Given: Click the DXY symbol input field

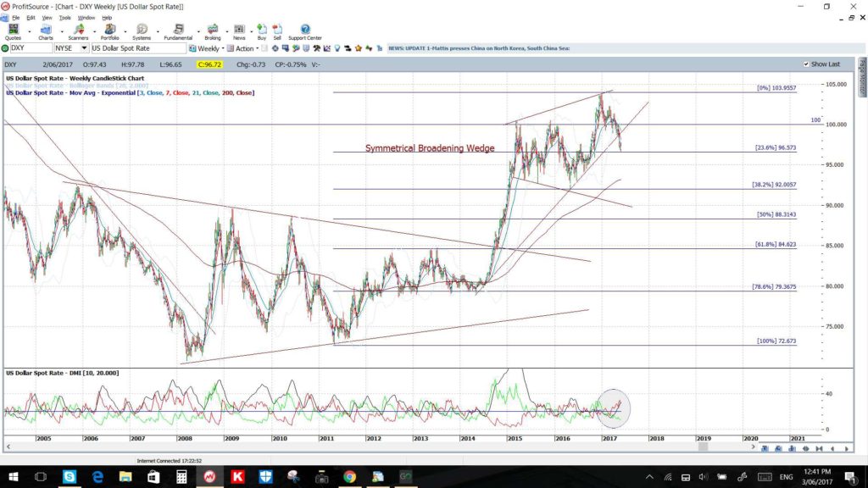Looking at the screenshot, I should (31, 48).
